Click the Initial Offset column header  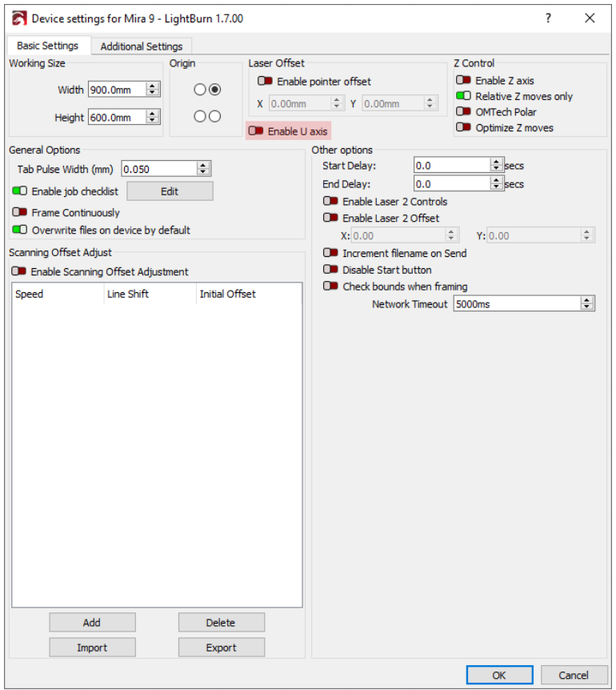click(249, 294)
